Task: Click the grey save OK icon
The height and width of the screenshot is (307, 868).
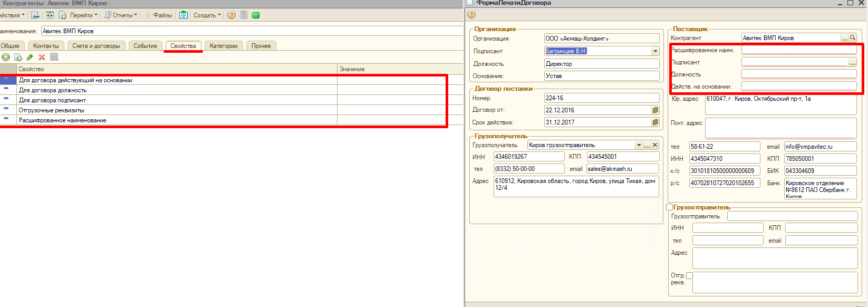Action: point(54,57)
